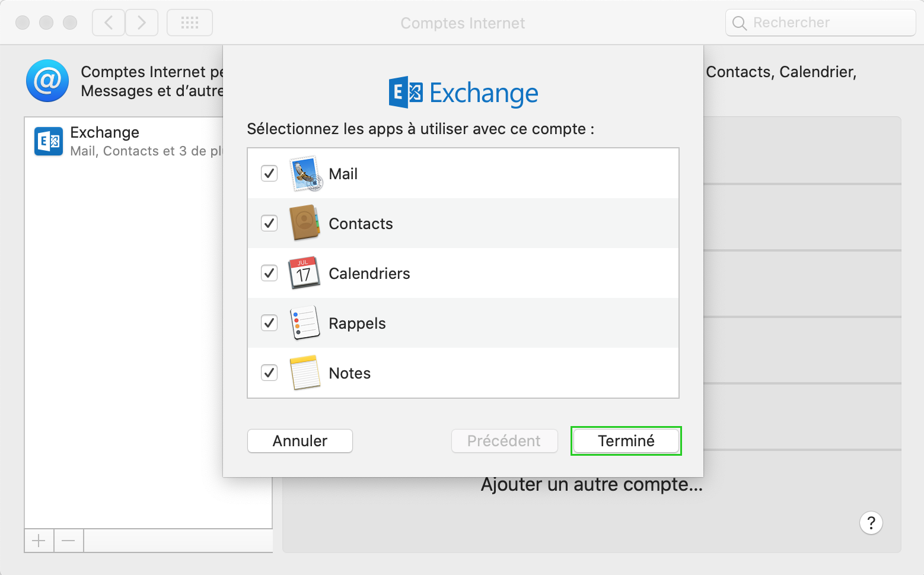Uncheck the Mail checkbox
This screenshot has height=575, width=924.
(269, 173)
